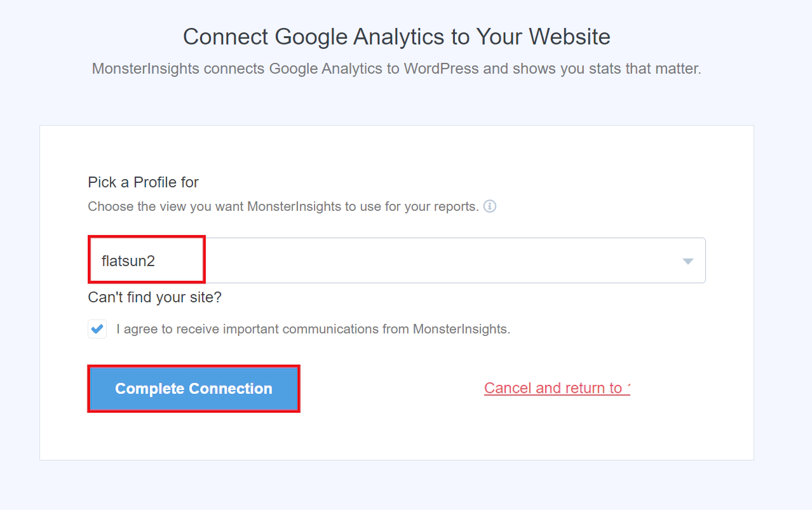Click the 'Connect Google Analytics to Your Website' heading
Image resolution: width=812 pixels, height=510 pixels.
[x=396, y=36]
